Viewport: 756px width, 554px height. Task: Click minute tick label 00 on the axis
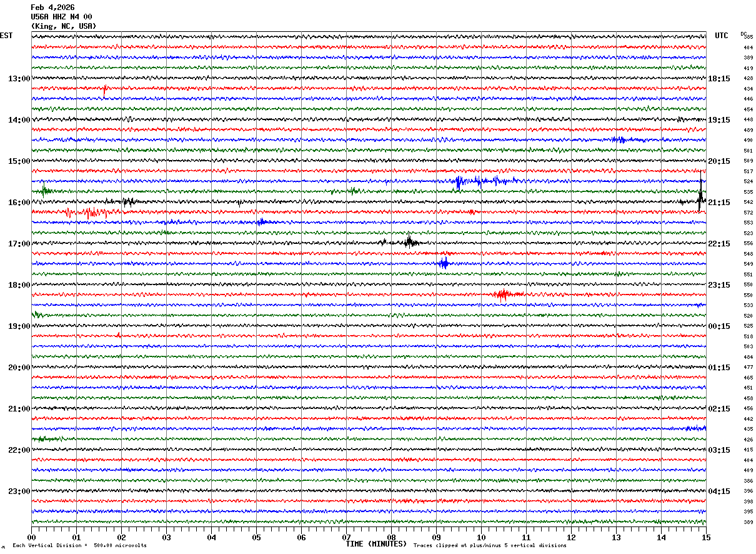pos(31,537)
